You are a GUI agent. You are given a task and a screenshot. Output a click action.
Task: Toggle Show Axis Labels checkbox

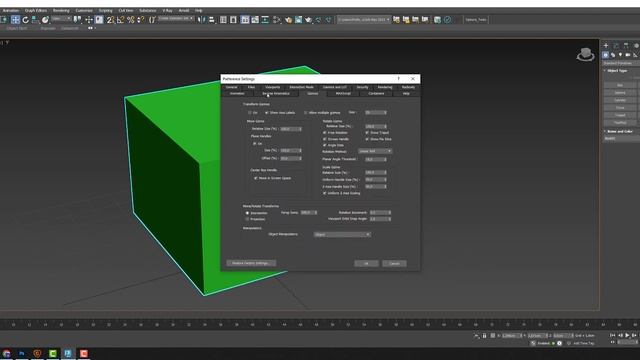(x=267, y=113)
